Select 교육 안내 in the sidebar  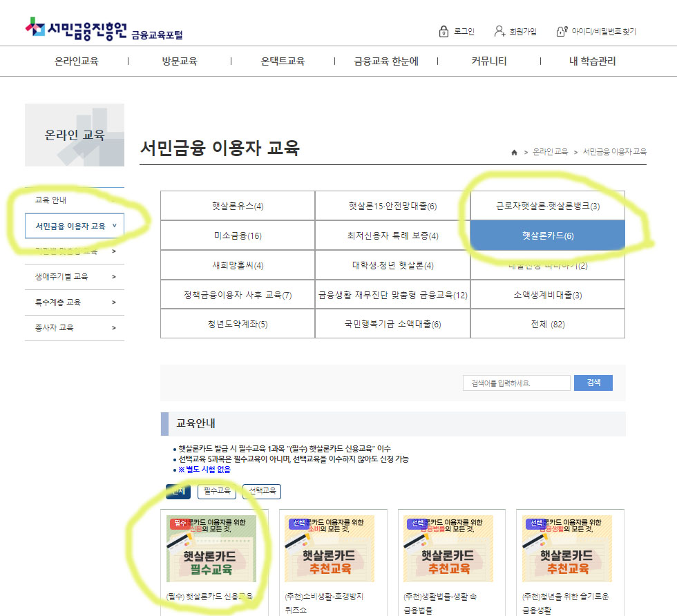(75, 200)
